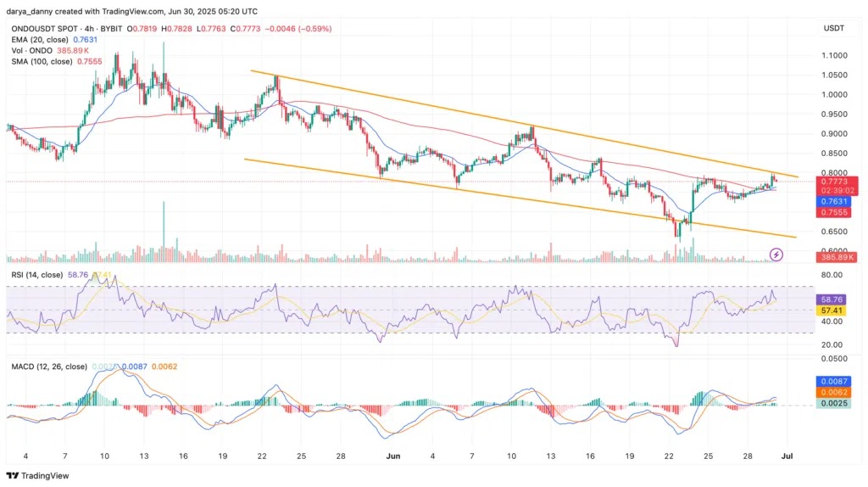Viewport: 868px width, 487px height.
Task: Click the Vol · ONDO indicator label
Action: click(29, 51)
